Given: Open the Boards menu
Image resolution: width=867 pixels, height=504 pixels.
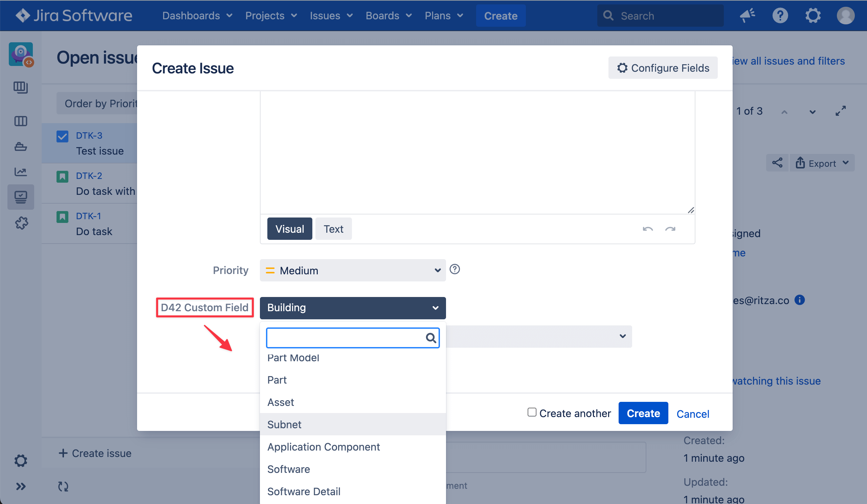Looking at the screenshot, I should (383, 16).
